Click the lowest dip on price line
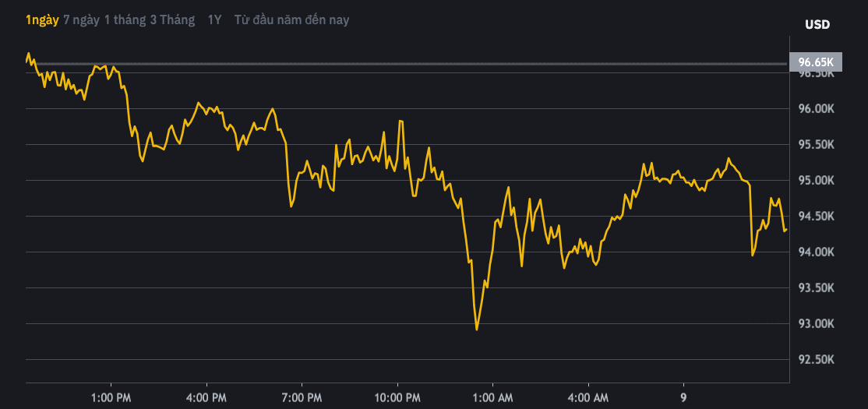This screenshot has height=409, width=868. pyautogui.click(x=477, y=329)
